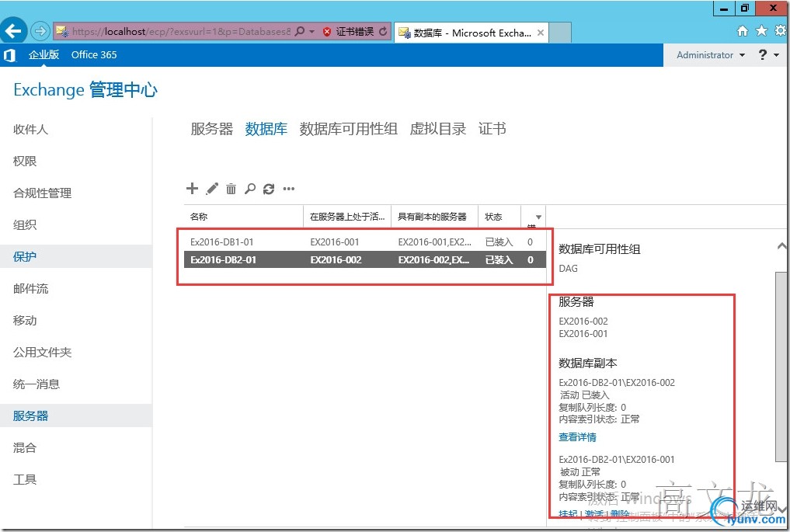The height and width of the screenshot is (532, 790).
Task: Open the browser Home icon
Action: click(x=742, y=31)
